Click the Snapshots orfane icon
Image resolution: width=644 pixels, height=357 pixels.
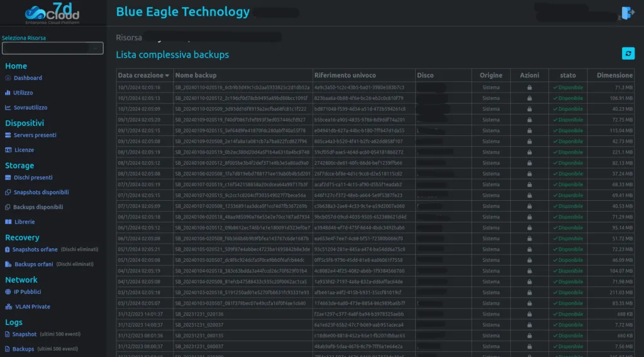(x=8, y=249)
